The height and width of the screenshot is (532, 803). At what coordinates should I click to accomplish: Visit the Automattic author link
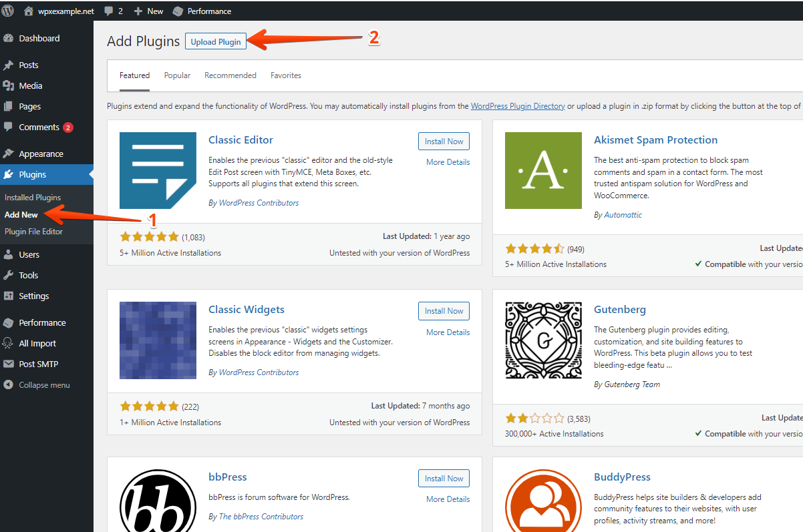point(623,215)
